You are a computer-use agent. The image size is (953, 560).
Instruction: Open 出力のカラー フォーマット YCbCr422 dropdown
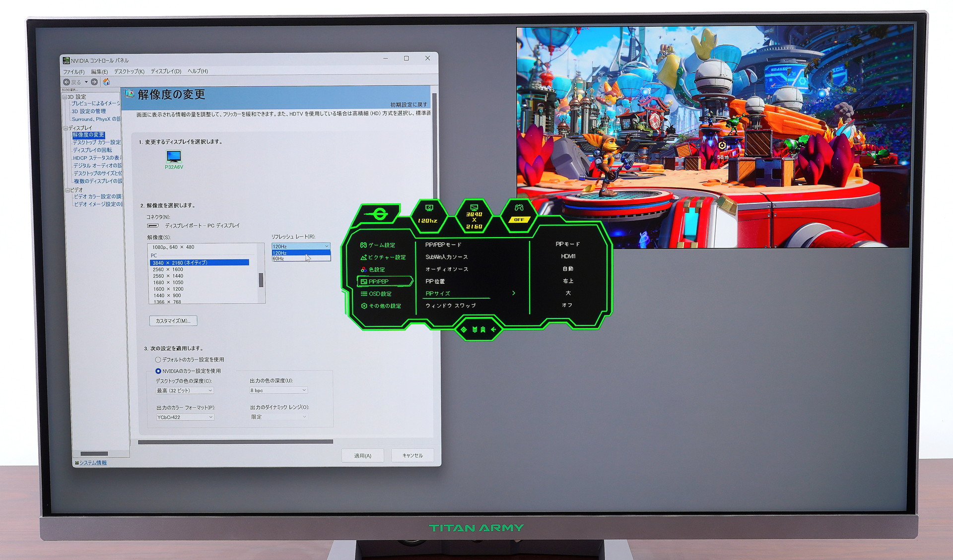[185, 417]
